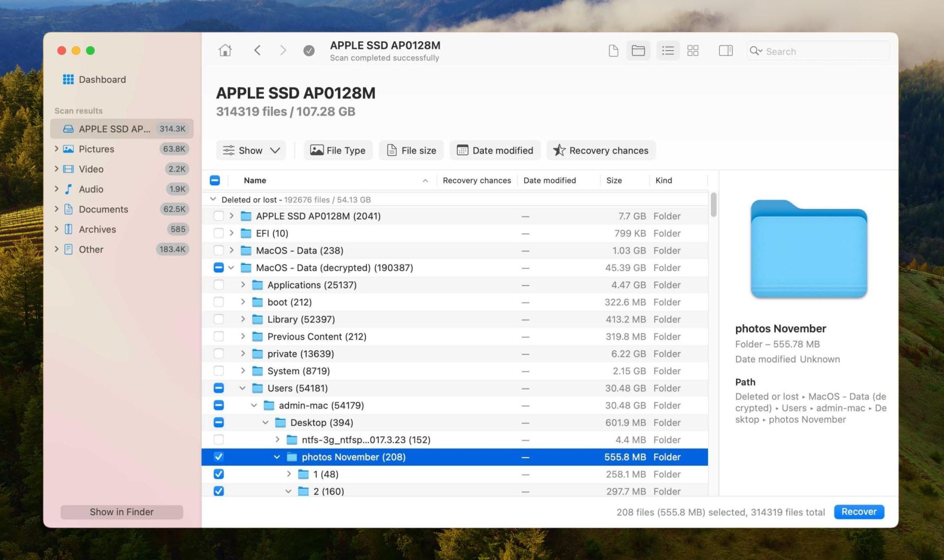Click the scan completed checkmark badge

(x=309, y=50)
